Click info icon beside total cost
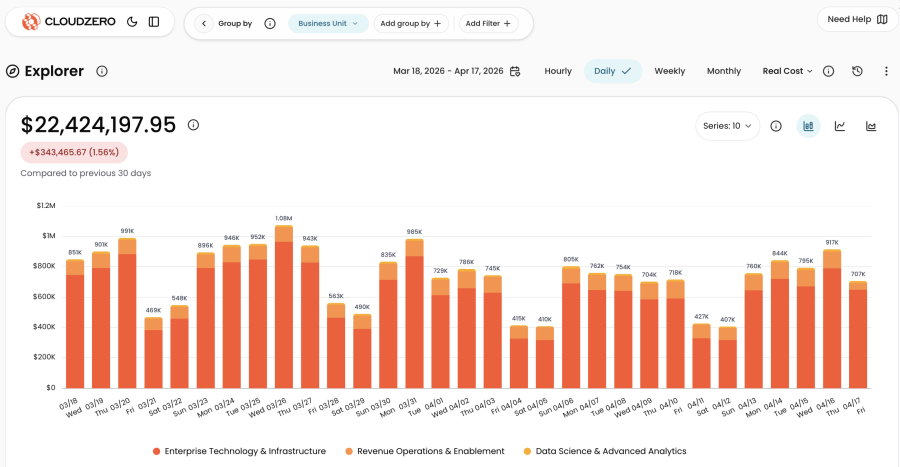 tap(193, 124)
